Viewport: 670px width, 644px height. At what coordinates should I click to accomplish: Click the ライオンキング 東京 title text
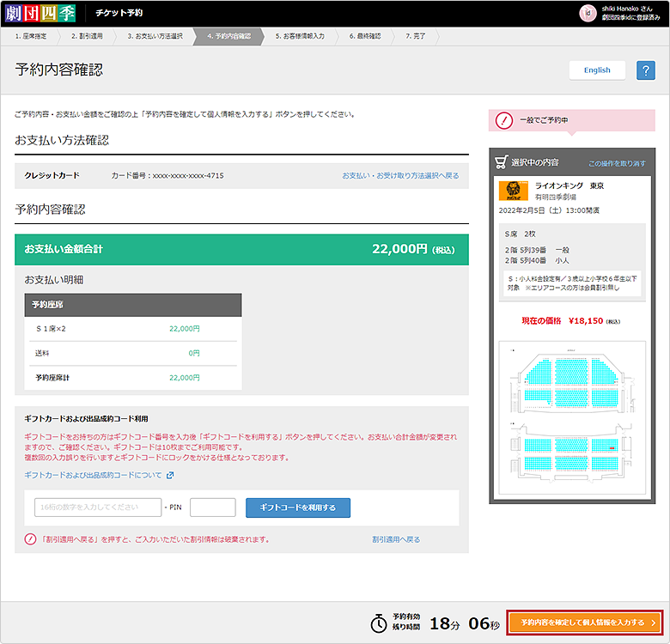[x=569, y=185]
